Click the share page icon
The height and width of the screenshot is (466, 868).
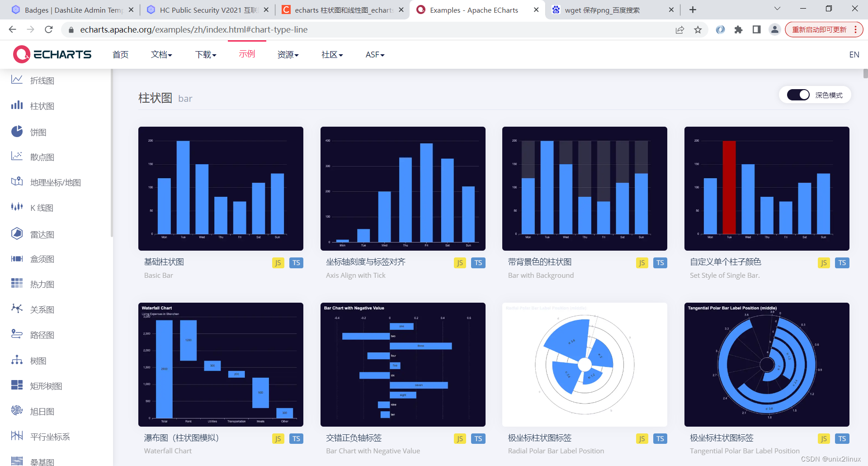[680, 29]
